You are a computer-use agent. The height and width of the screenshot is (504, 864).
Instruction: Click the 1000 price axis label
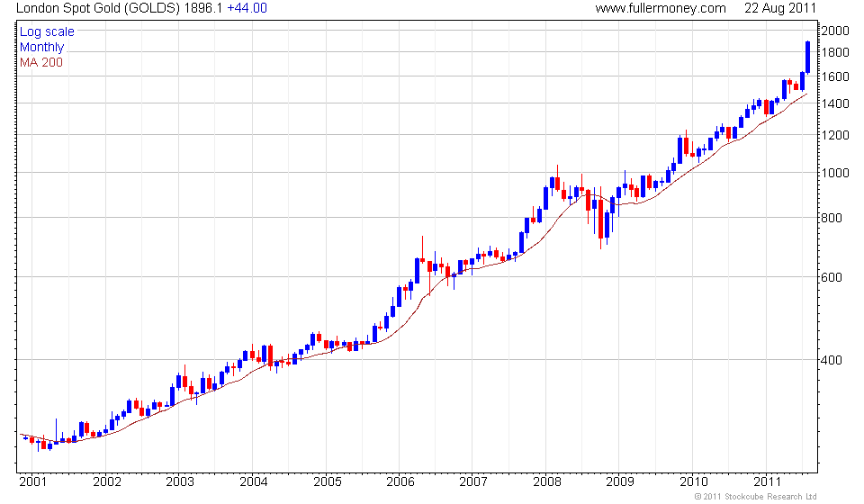point(835,173)
